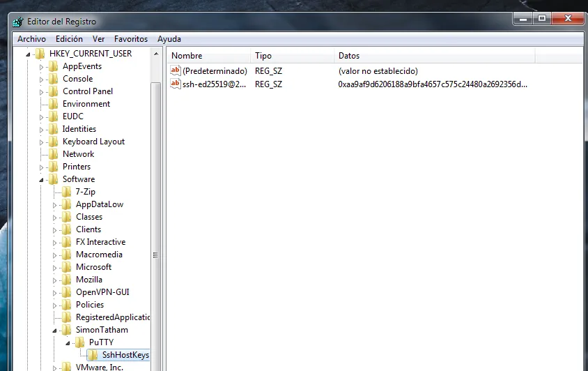The width and height of the screenshot is (588, 371).
Task: Sort by the Nombre column header
Action: pos(209,56)
